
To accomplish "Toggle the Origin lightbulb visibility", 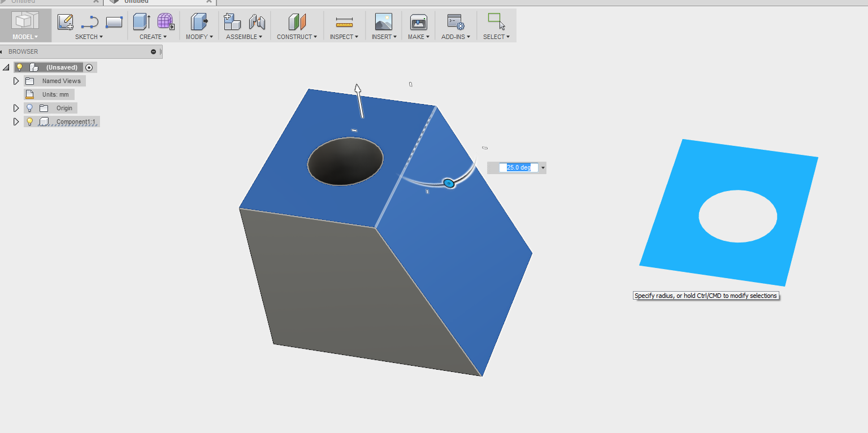I will tap(30, 108).
